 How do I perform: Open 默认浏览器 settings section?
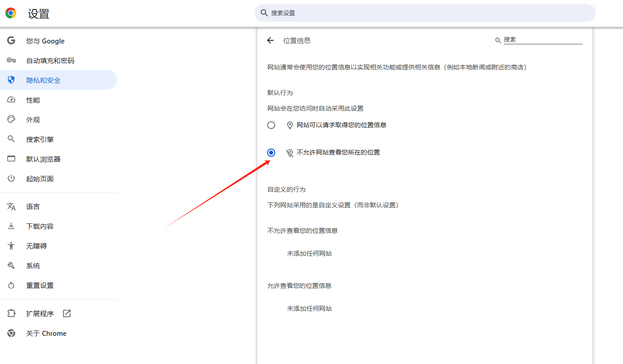[x=58, y=159]
